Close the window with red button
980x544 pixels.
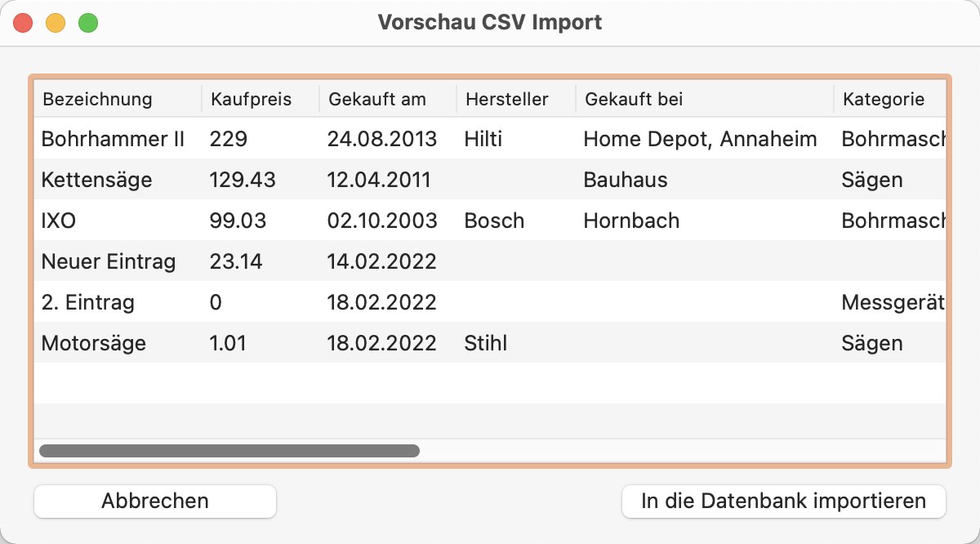coord(23,23)
